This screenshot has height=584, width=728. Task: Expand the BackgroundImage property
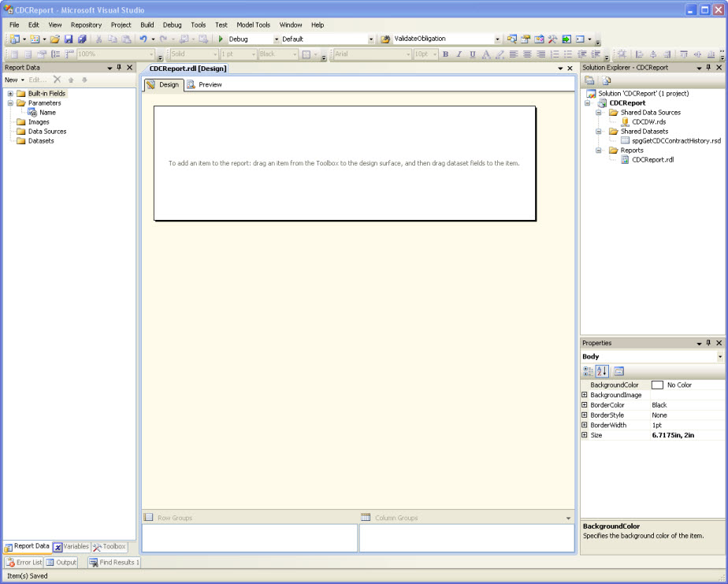pyautogui.click(x=585, y=394)
